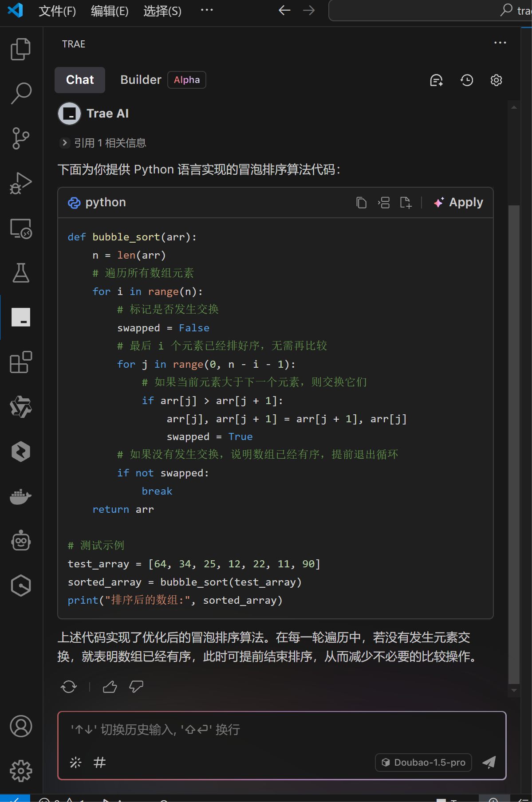Screen dimensions: 532x802
Task: Click the 'return arr' code line
Action: pyautogui.click(x=123, y=510)
